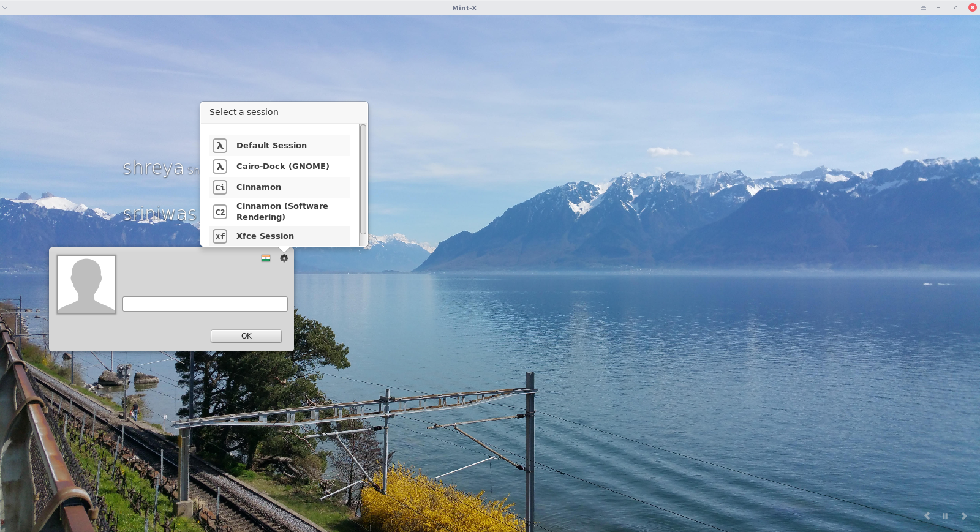Pick the Cinnamon session

click(x=280, y=187)
